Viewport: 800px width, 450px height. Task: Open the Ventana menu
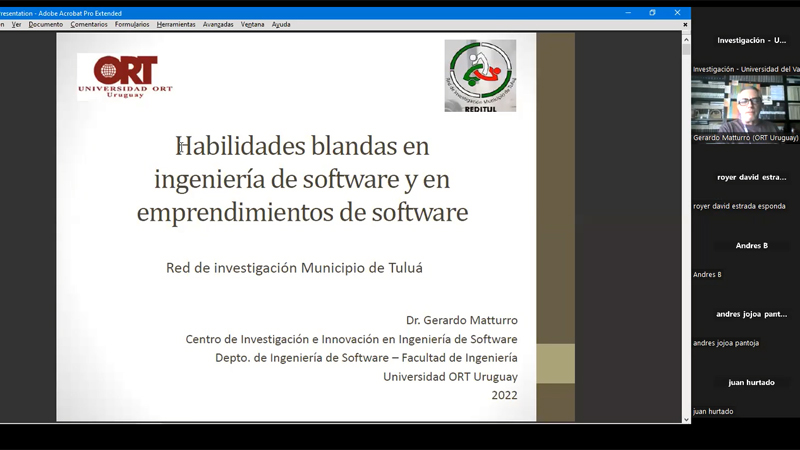click(253, 24)
